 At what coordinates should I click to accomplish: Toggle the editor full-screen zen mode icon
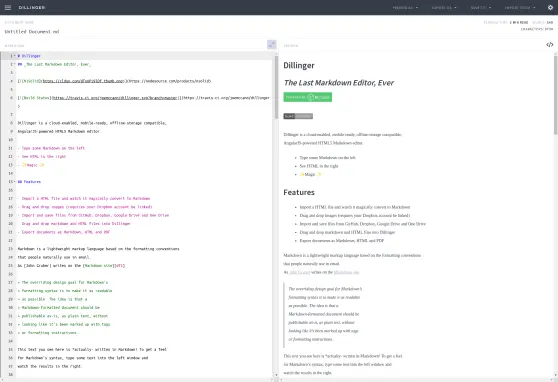pyautogui.click(x=272, y=45)
